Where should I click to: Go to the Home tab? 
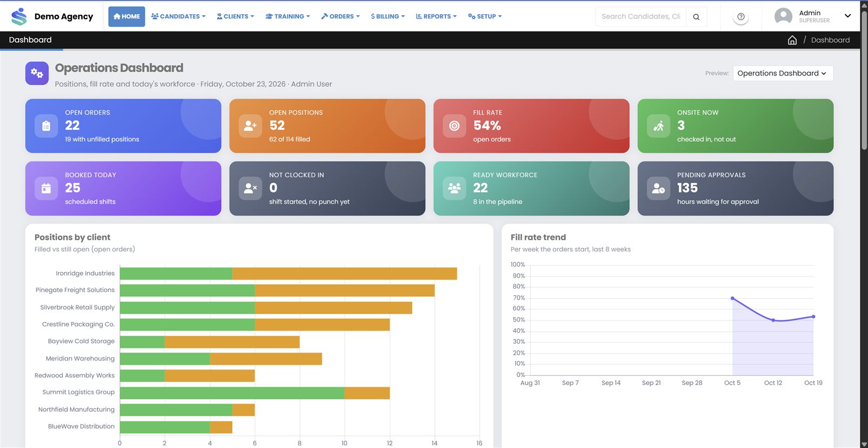point(126,16)
